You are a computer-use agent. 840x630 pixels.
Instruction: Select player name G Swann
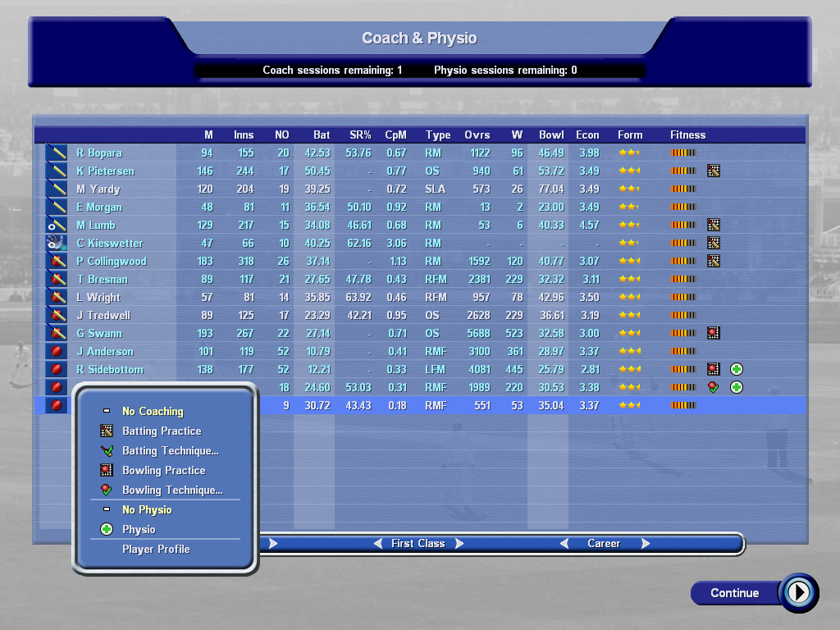99,334
